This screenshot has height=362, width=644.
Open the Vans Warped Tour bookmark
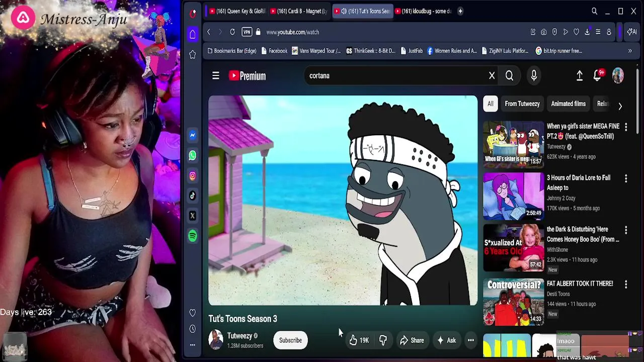pyautogui.click(x=316, y=51)
